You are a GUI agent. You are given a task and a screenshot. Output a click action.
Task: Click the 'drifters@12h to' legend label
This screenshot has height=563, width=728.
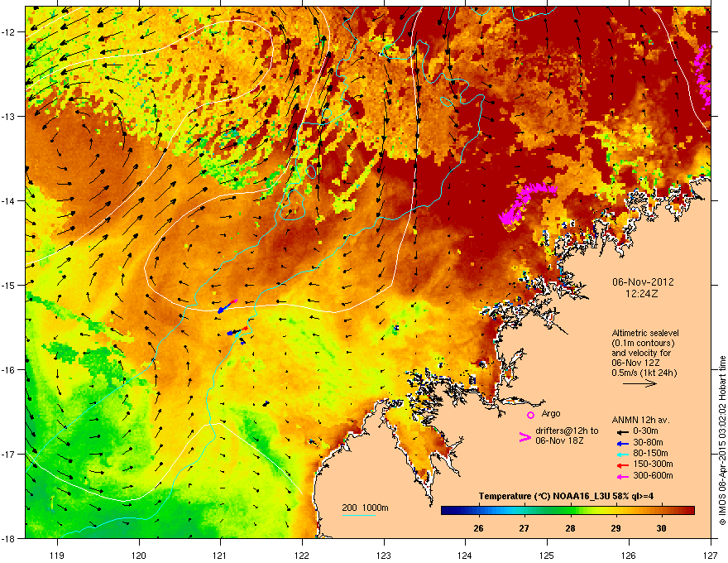tap(567, 431)
